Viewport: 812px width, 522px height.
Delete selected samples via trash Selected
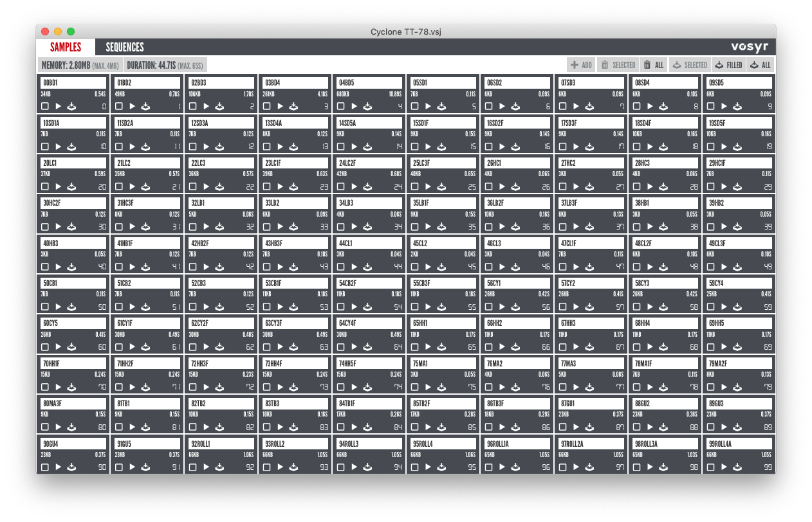618,65
